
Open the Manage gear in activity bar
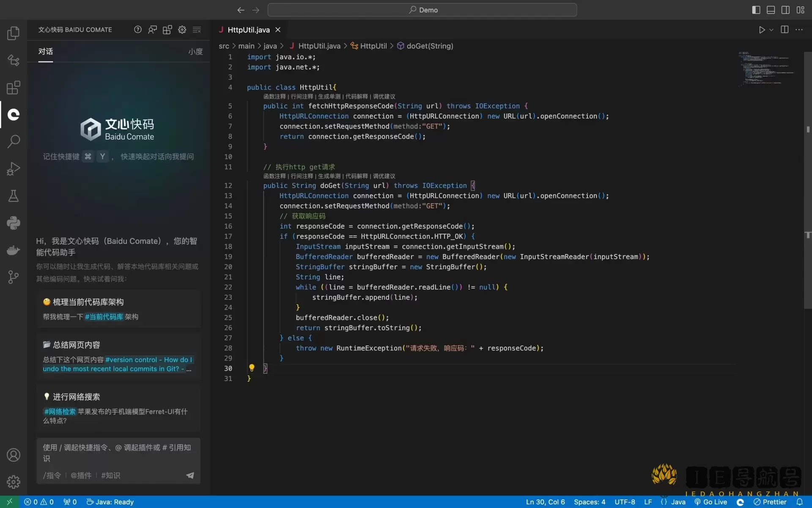coord(14,482)
